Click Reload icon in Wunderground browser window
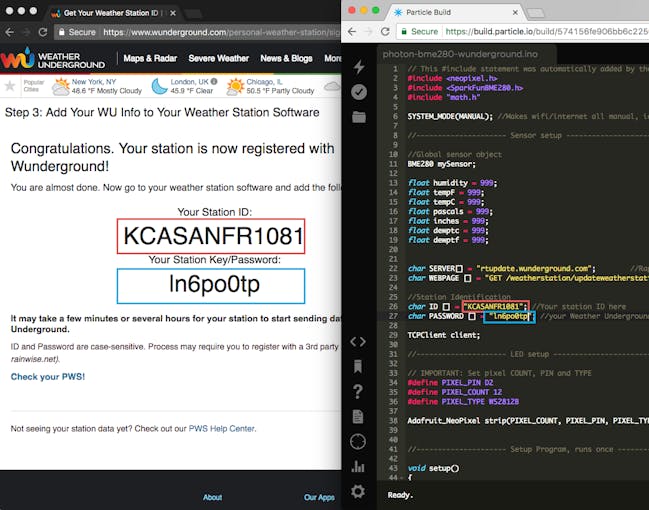 pyautogui.click(x=43, y=32)
